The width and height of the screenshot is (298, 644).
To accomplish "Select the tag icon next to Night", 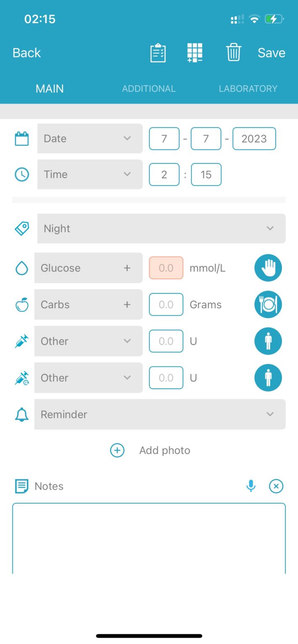I will pyautogui.click(x=21, y=228).
